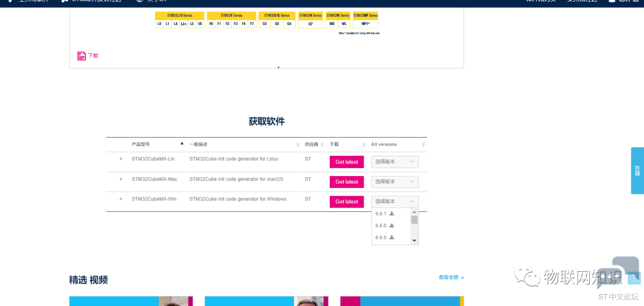This screenshot has width=644, height=306.
Task: Click the STM32CubeMX-Lin product name
Action: pyautogui.click(x=153, y=159)
